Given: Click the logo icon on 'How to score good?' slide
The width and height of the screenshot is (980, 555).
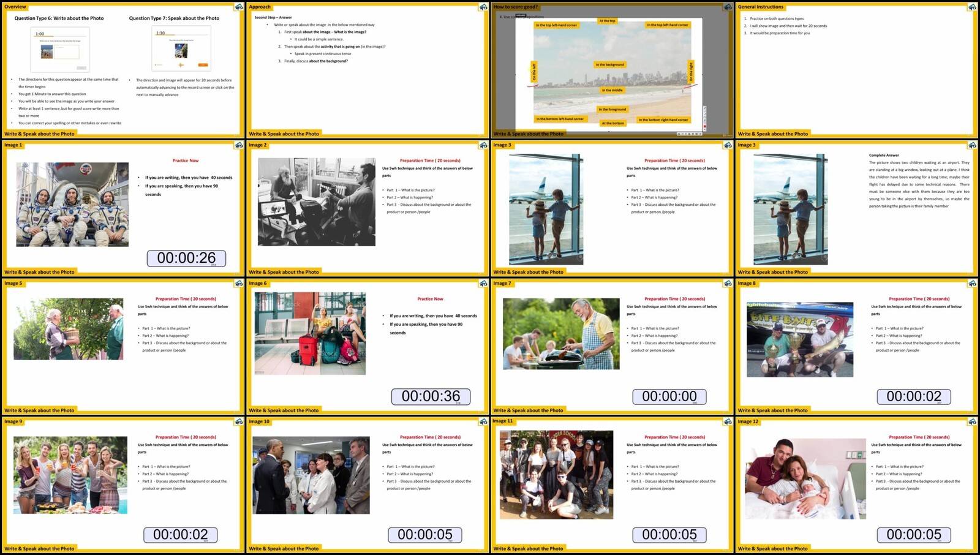Looking at the screenshot, I should (x=728, y=7).
